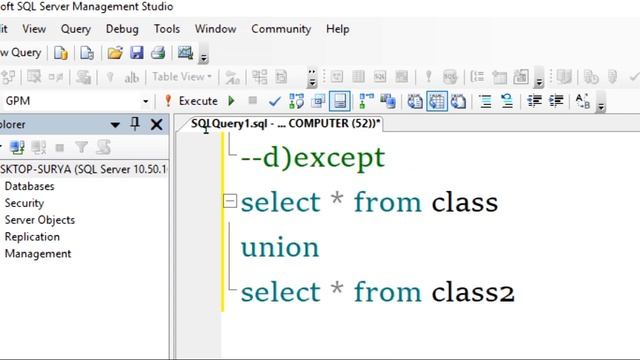Select the DESKTOP-SURYA server node
The image size is (640, 360).
coord(83,169)
